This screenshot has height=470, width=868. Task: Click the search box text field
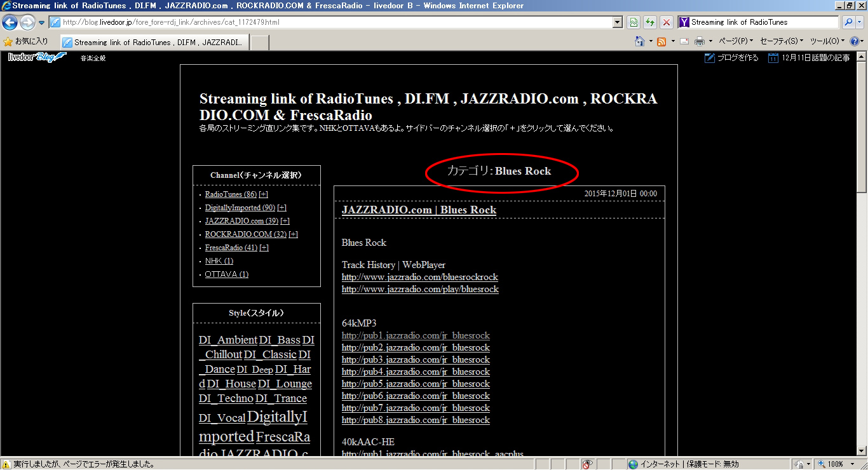click(x=764, y=22)
